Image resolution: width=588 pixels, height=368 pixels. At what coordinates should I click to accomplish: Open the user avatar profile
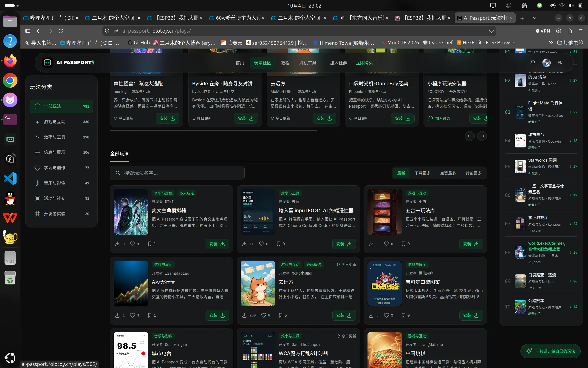(546, 63)
